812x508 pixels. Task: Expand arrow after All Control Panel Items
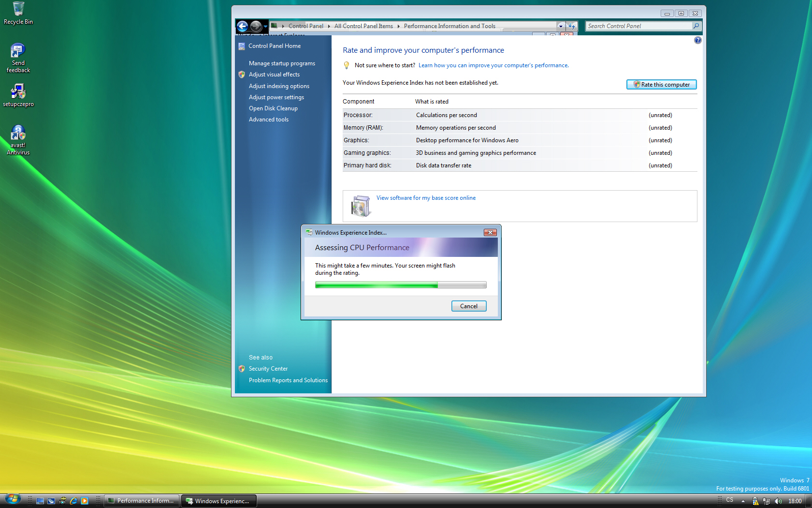[399, 26]
